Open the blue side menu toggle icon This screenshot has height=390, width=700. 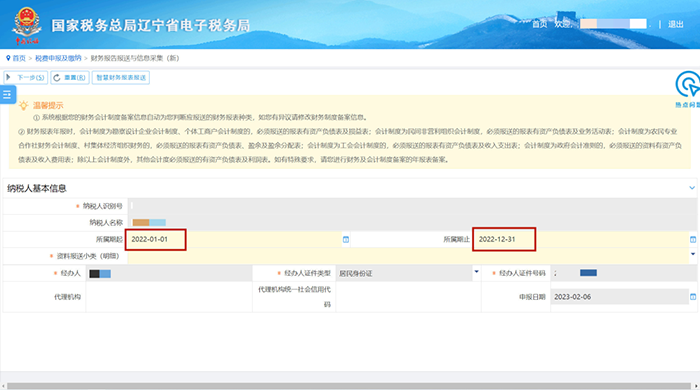[x=7, y=95]
